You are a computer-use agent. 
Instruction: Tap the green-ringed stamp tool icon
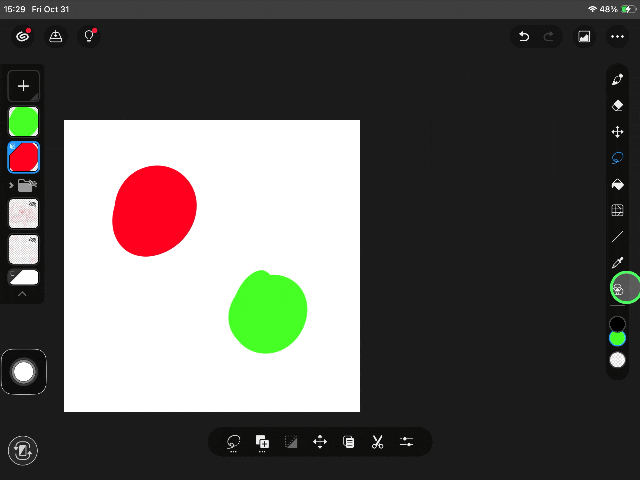[x=619, y=289]
